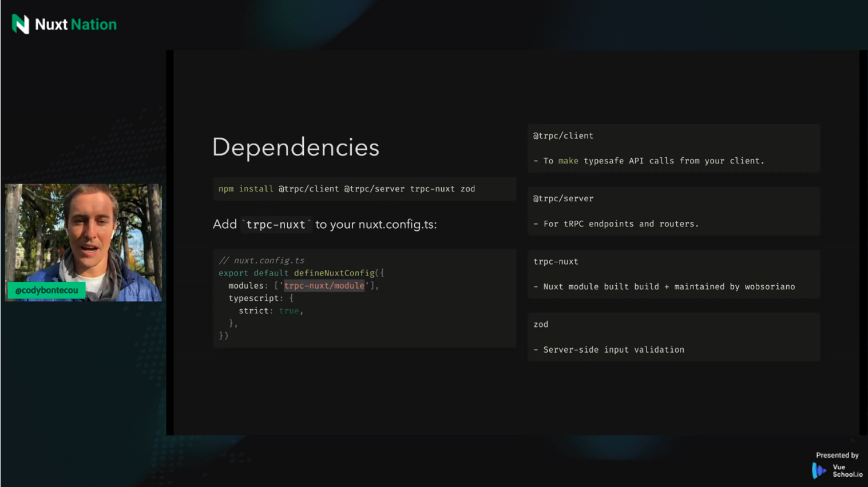Click the zod package card
This screenshot has height=487, width=868.
(673, 337)
